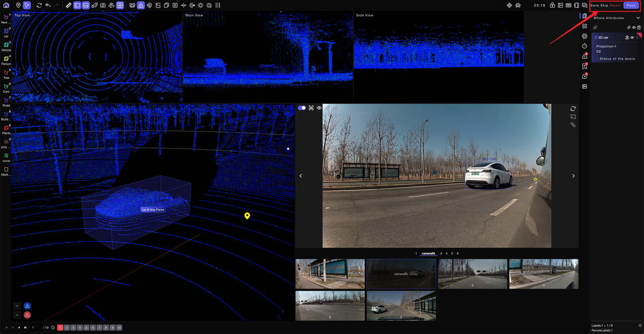Click the refresh icon in top toolbar
Screen dimensions: 644x334
pos(39,5)
